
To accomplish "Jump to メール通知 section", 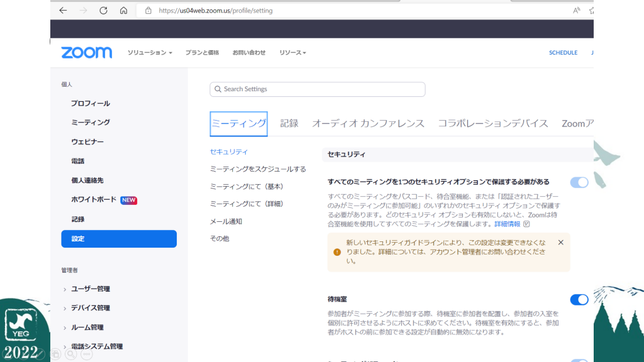I will click(x=226, y=222).
